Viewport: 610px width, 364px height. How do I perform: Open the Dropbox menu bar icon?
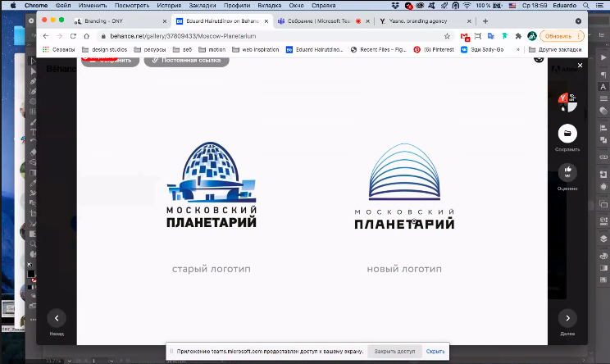pos(395,6)
